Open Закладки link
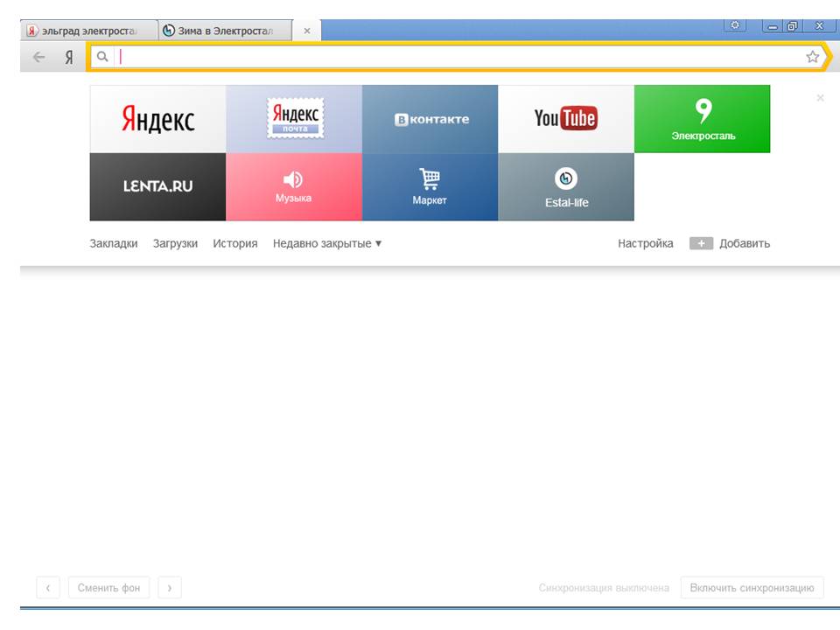Screen dimensions: 840x630 [114, 243]
